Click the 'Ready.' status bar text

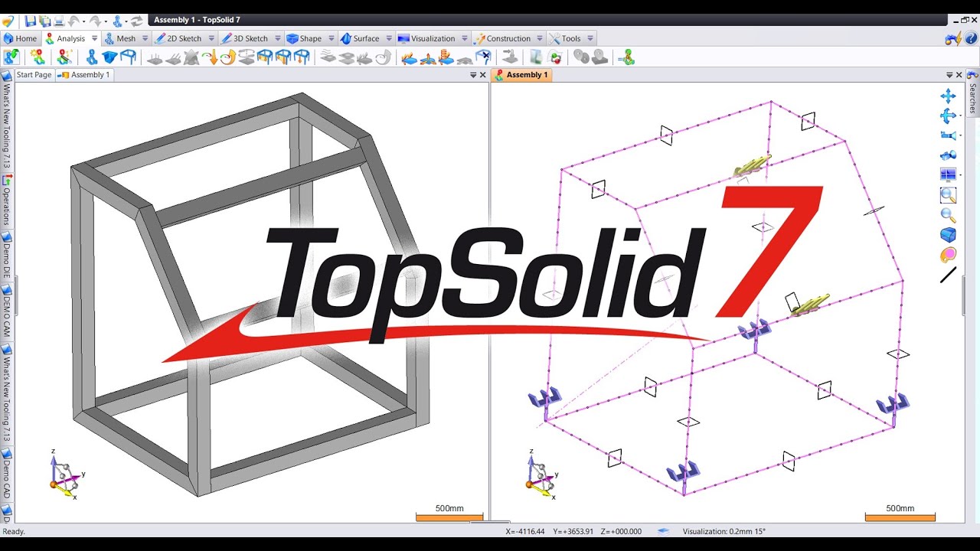click(14, 531)
